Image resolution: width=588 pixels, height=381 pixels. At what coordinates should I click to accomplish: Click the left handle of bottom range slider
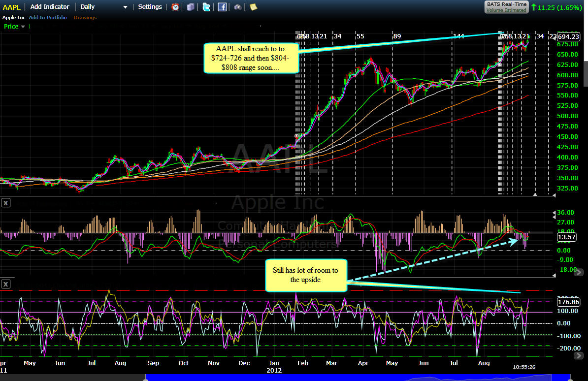tap(145, 379)
